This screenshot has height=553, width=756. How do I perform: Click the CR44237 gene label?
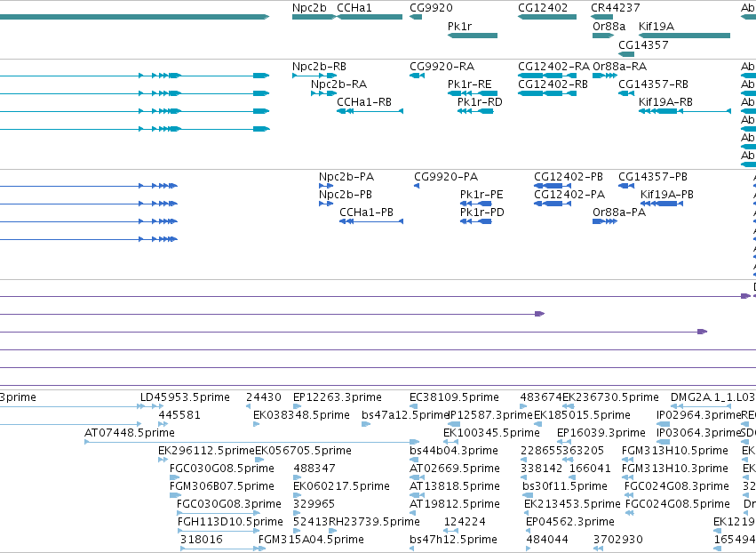[616, 8]
